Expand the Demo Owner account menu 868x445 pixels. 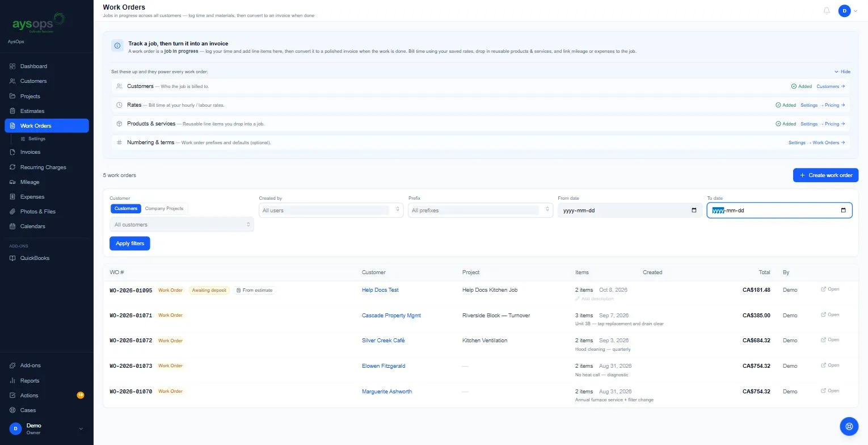click(47, 429)
